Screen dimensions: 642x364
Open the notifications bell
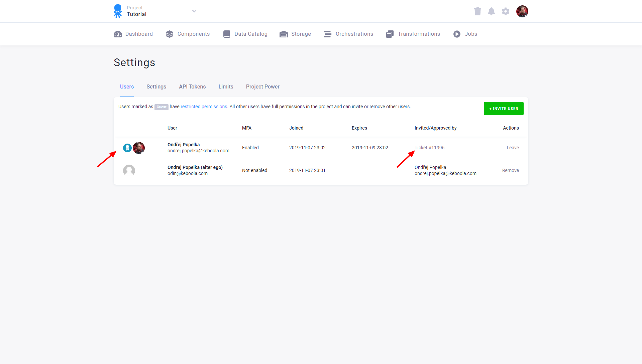pos(491,11)
